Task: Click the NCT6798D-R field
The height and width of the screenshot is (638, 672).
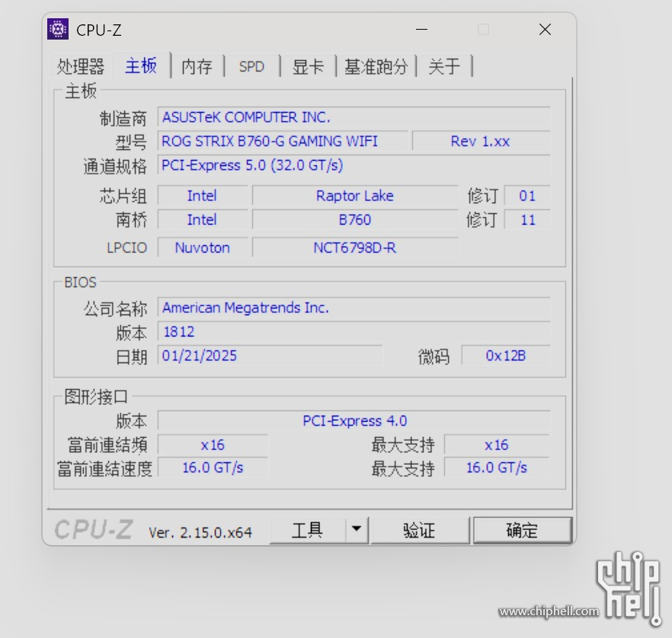Action: pos(355,247)
